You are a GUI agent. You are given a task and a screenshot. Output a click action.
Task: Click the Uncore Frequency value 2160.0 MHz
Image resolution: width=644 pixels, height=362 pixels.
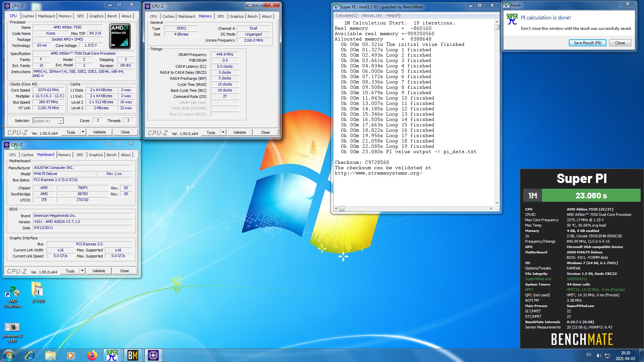coord(254,40)
